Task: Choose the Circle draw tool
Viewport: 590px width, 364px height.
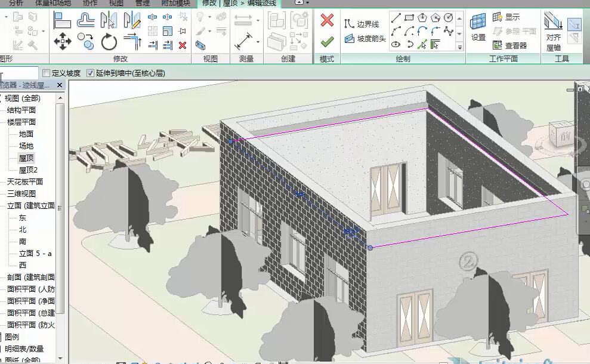Action: click(x=449, y=18)
